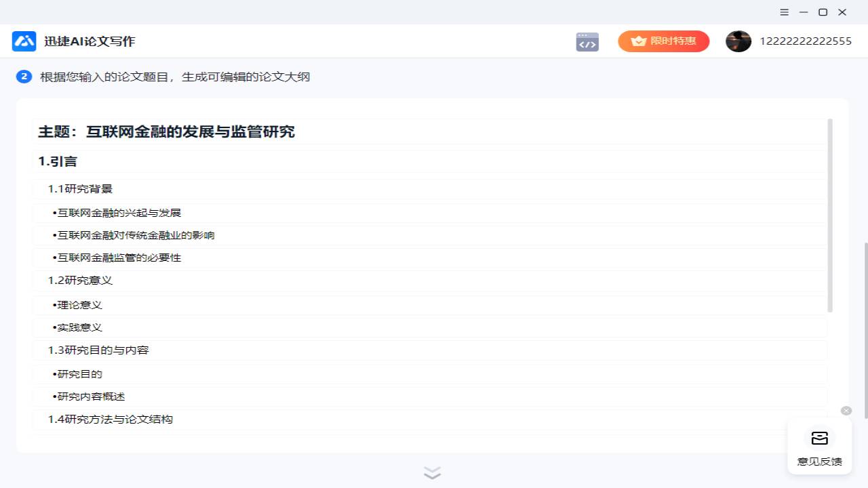Click the user avatar picture
The height and width of the screenshot is (488, 868).
738,41
